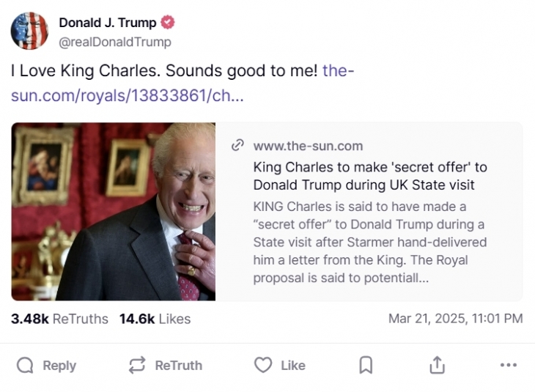
Task: Open the profile avatar picture
Action: pos(29,31)
